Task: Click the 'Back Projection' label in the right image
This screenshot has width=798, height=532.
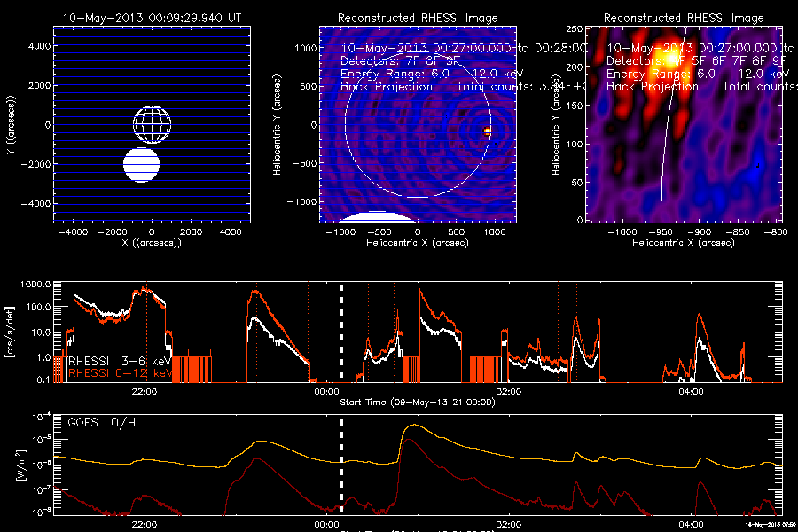Action: point(653,87)
